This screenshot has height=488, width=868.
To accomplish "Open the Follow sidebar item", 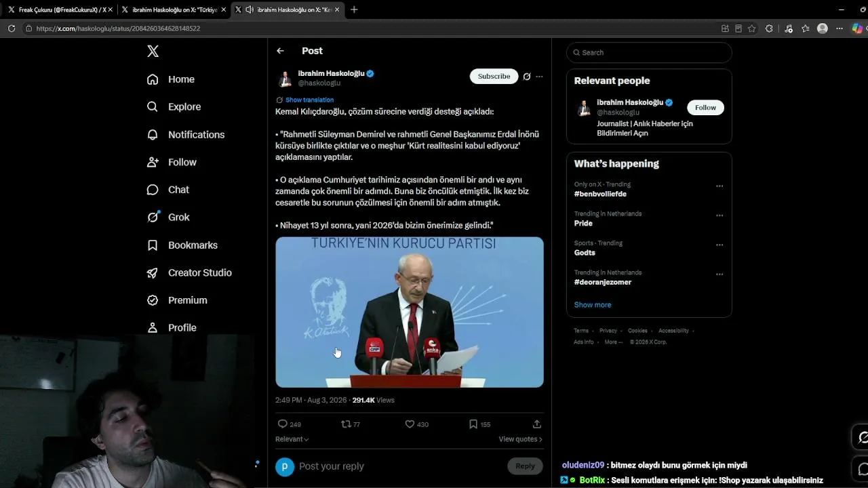I will pyautogui.click(x=172, y=162).
